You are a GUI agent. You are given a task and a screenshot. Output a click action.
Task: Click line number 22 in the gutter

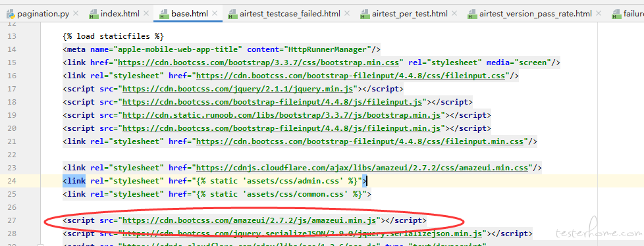12,155
